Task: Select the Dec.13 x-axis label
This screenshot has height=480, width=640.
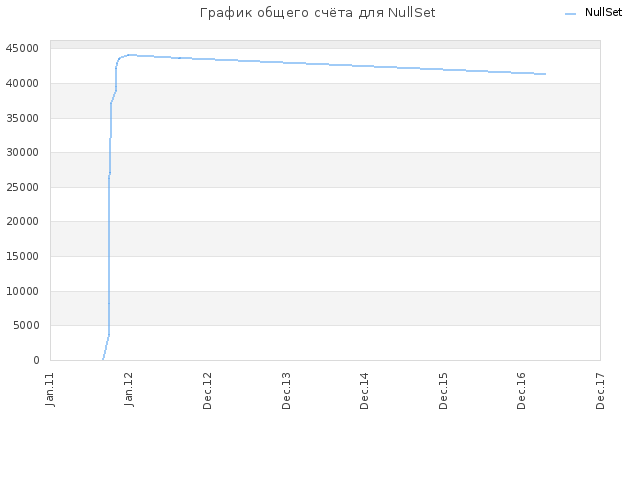Action: point(286,391)
